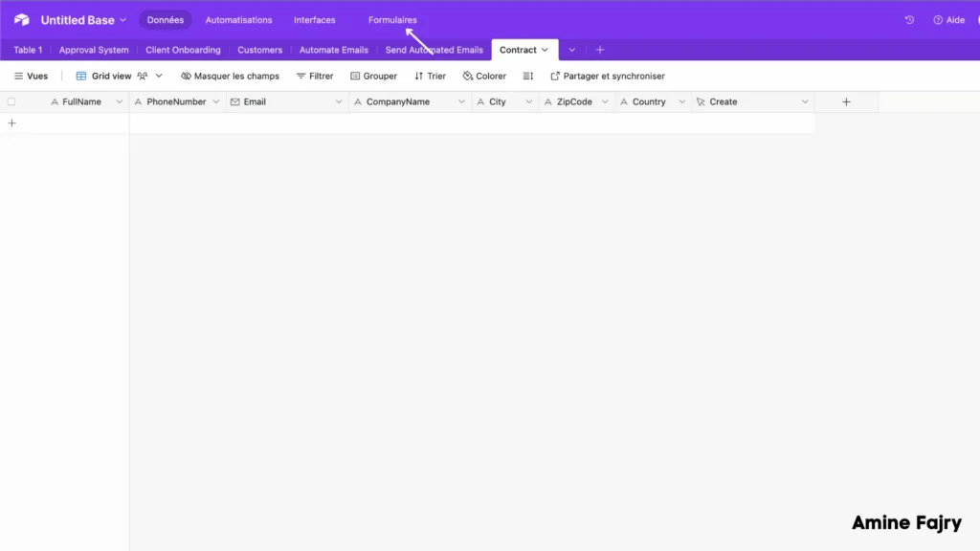The height and width of the screenshot is (551, 980).
Task: Expand the hidden tables list chevron
Action: (571, 50)
